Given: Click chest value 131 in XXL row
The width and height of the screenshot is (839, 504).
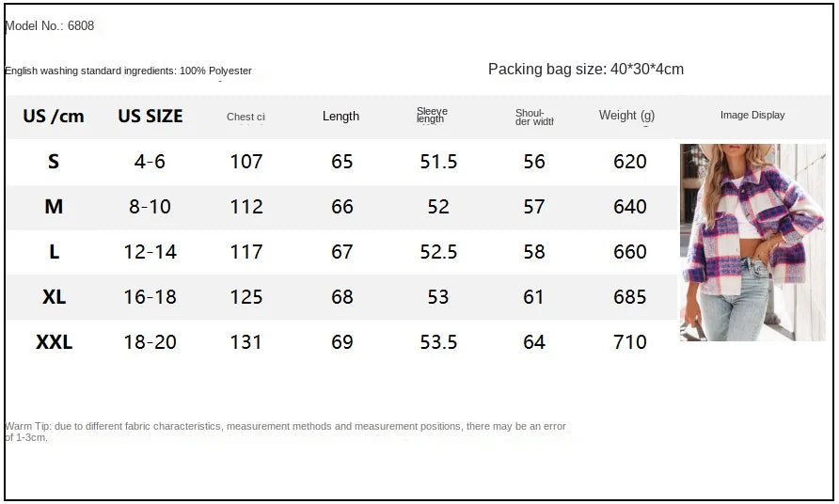Looking at the screenshot, I should tap(246, 342).
